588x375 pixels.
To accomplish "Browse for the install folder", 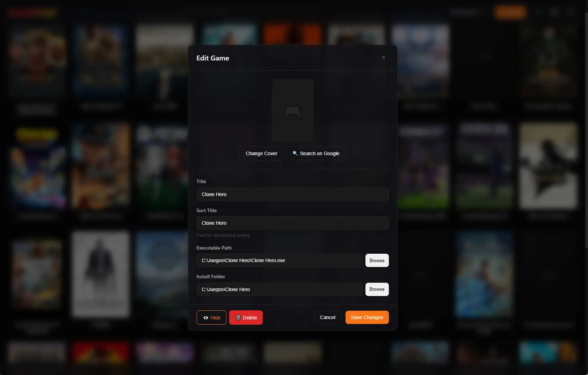I will tap(377, 289).
